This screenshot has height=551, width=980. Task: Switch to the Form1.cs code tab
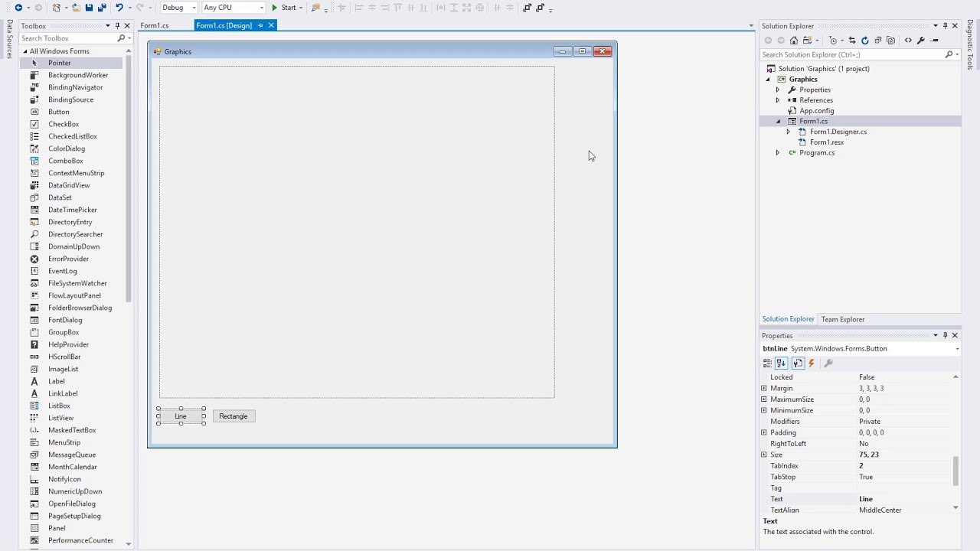click(x=155, y=25)
